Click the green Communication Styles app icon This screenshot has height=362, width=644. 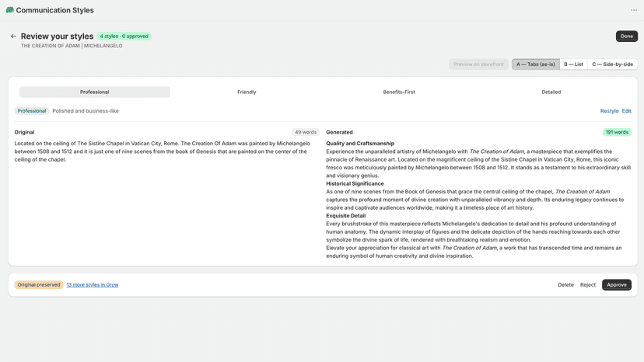[x=10, y=10]
